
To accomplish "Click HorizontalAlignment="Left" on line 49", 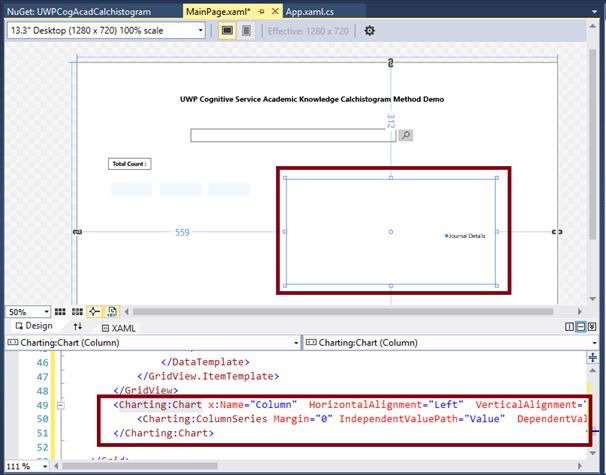I will pyautogui.click(x=386, y=405).
